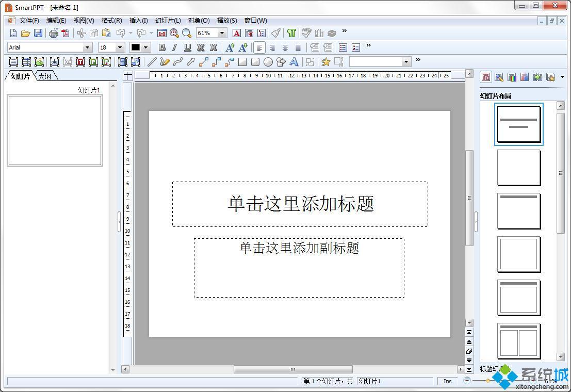Select the rectangle shape tool
Image resolution: width=571 pixels, height=392 pixels.
click(x=242, y=62)
